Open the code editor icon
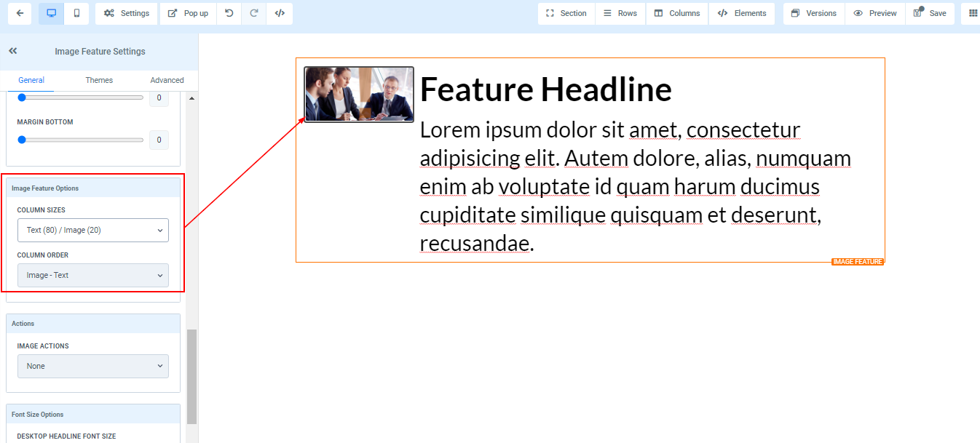This screenshot has height=443, width=980. click(x=280, y=13)
